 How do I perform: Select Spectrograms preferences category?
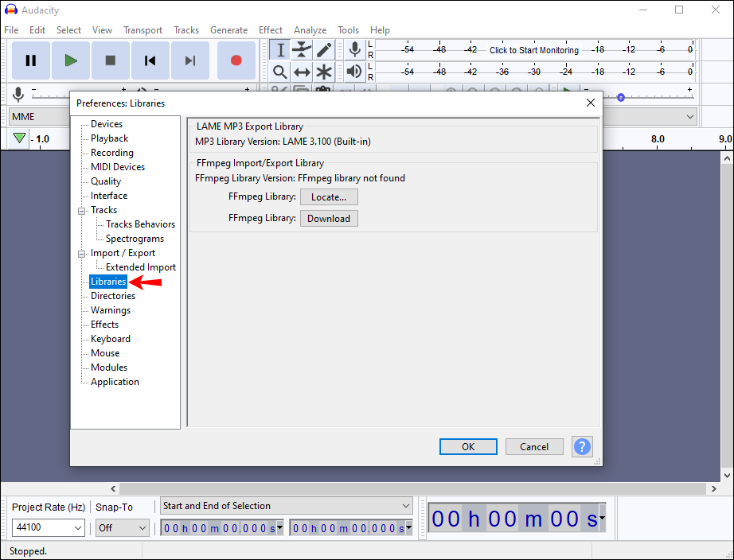[135, 239]
